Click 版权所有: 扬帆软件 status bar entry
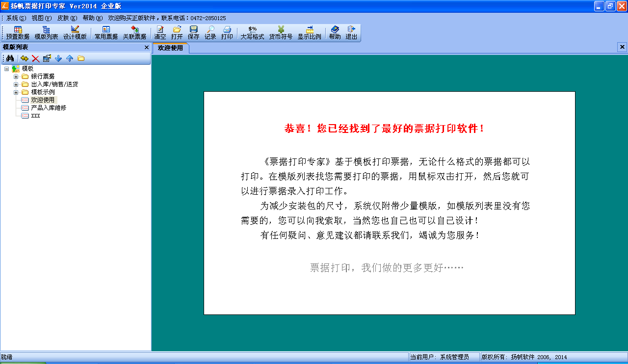This screenshot has height=364, width=628. (524, 357)
